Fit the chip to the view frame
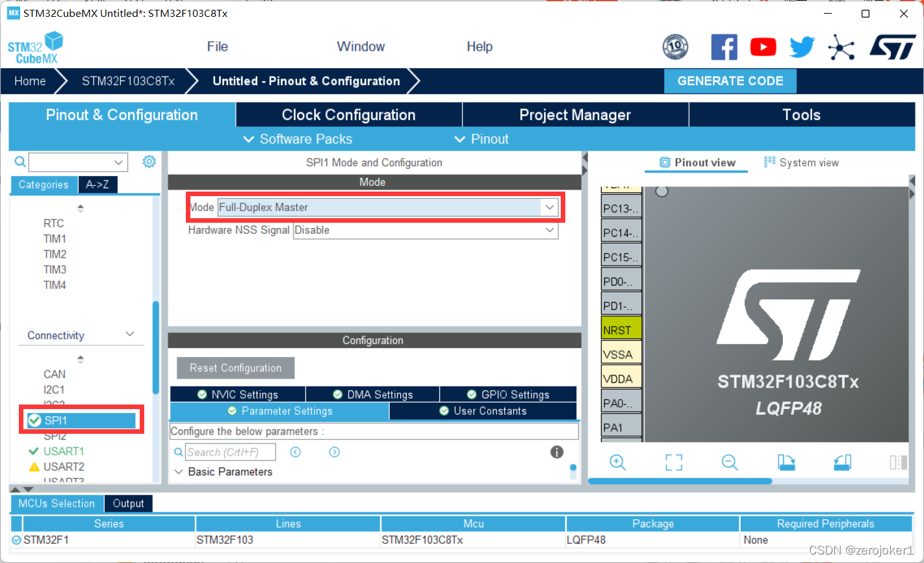 pos(674,462)
